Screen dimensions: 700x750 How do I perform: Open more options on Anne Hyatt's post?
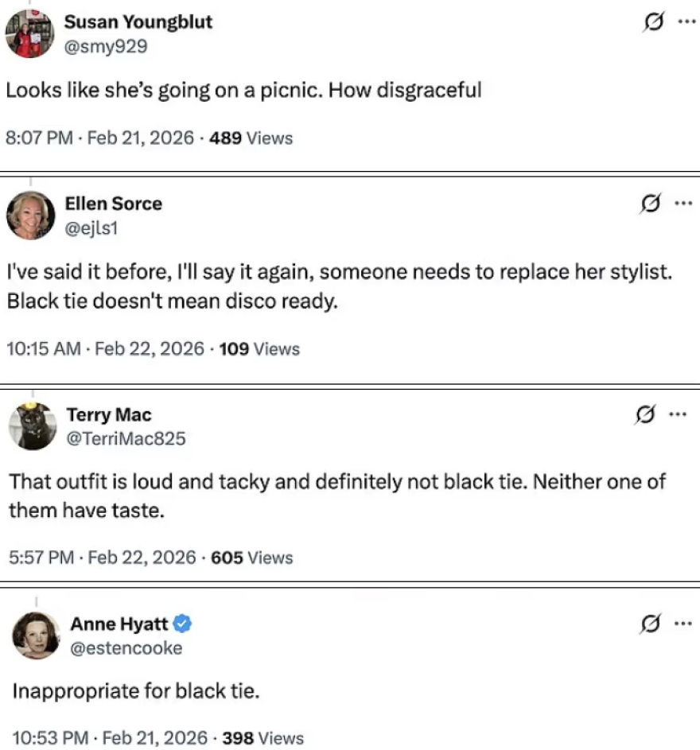(682, 624)
